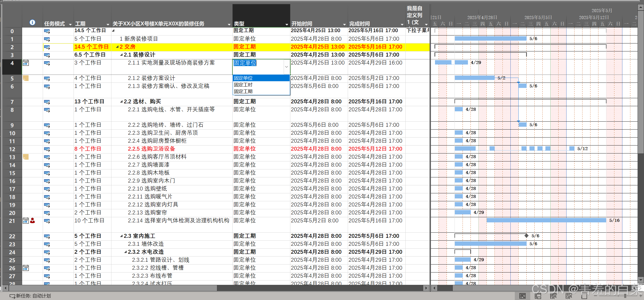This screenshot has width=644, height=300.
Task: Choose 固定工期 from the type list
Action: 243,92
